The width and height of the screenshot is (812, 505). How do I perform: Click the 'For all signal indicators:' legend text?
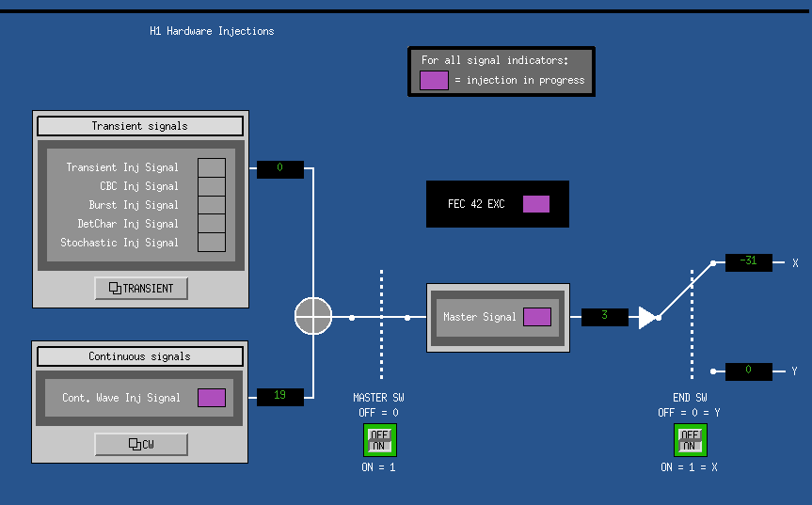[495, 60]
